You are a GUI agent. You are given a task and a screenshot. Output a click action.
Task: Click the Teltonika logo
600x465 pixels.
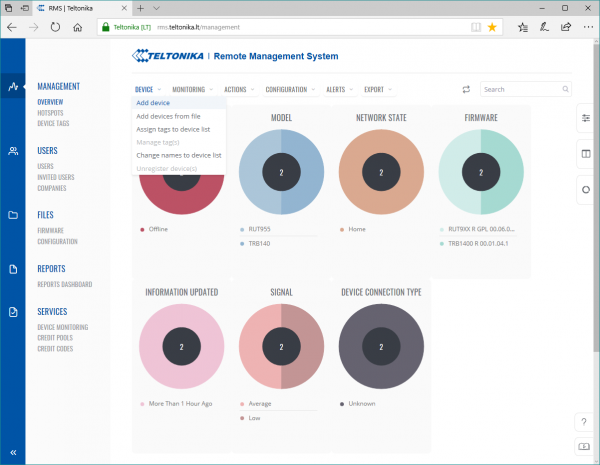tap(168, 56)
